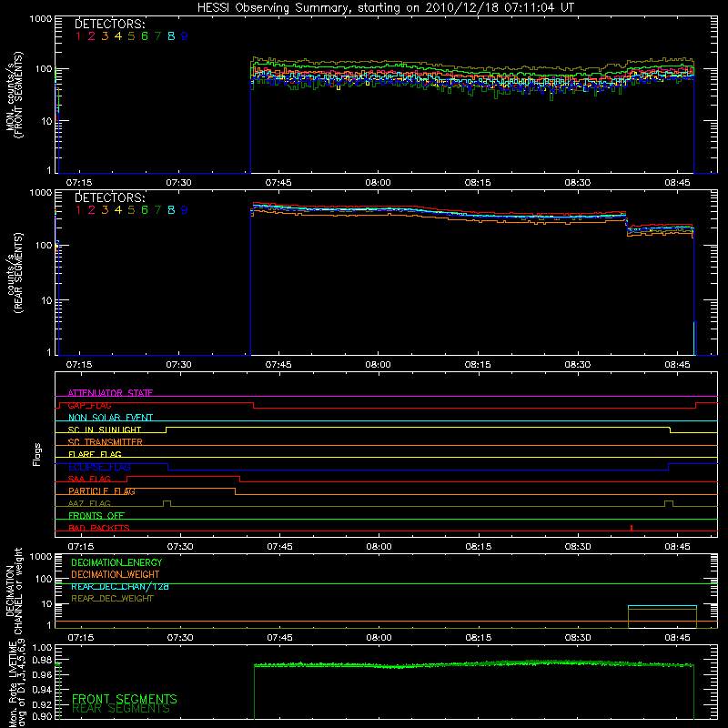Click the vertical Flags axis title
The height and width of the screenshot is (728, 728).
coord(37,454)
